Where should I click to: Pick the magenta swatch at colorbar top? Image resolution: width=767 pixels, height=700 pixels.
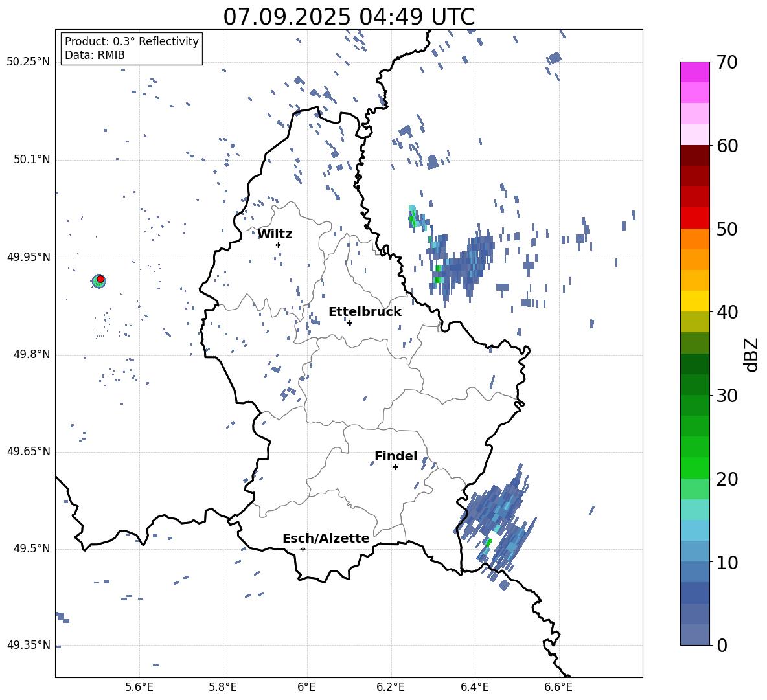(695, 72)
